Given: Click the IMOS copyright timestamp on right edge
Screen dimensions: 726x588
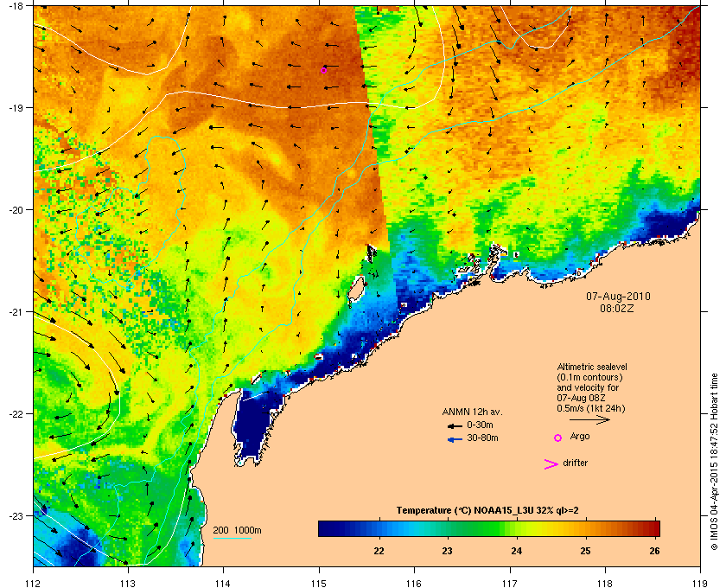Looking at the screenshot, I should click(x=714, y=463).
